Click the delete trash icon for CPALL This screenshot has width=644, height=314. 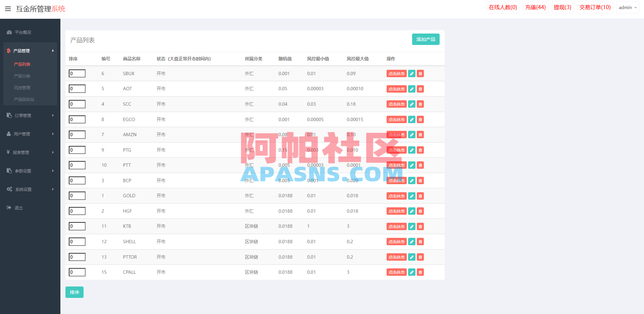(x=420, y=272)
